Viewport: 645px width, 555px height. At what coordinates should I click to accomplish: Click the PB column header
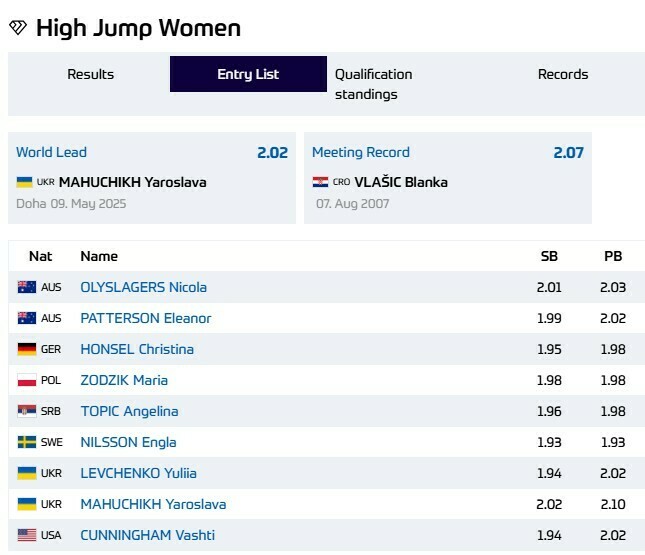(613, 256)
